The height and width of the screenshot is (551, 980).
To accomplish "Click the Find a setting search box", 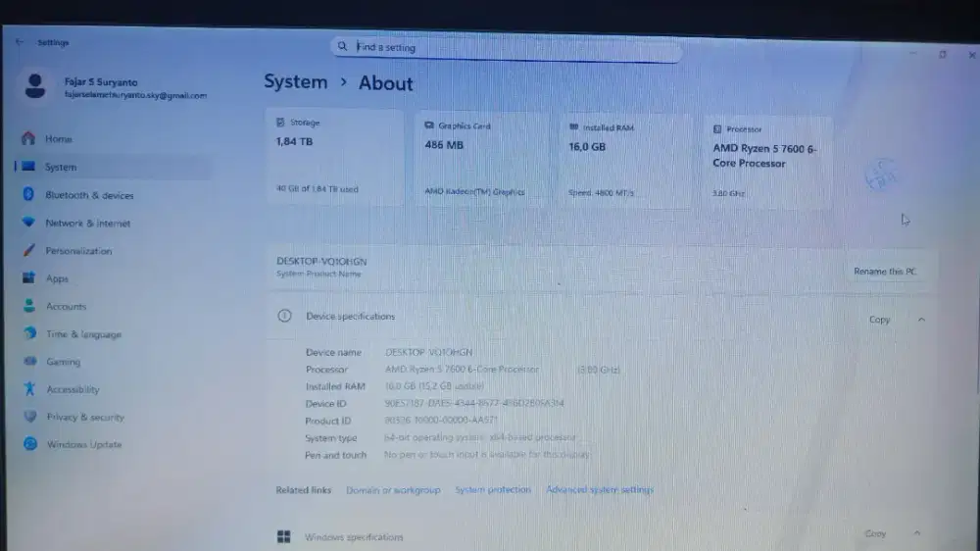I will click(x=507, y=48).
